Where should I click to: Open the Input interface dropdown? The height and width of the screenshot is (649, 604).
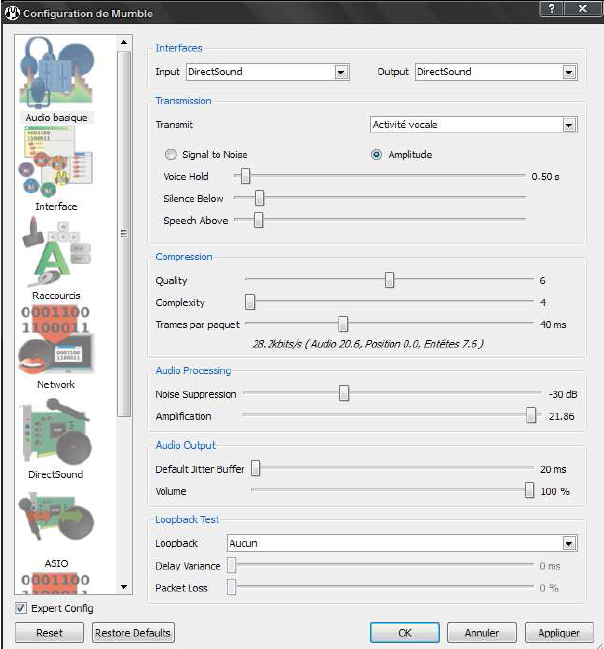(268, 72)
